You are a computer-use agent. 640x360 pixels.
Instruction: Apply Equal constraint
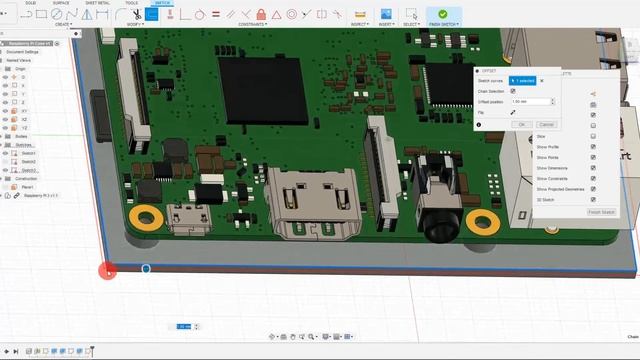tap(216, 14)
